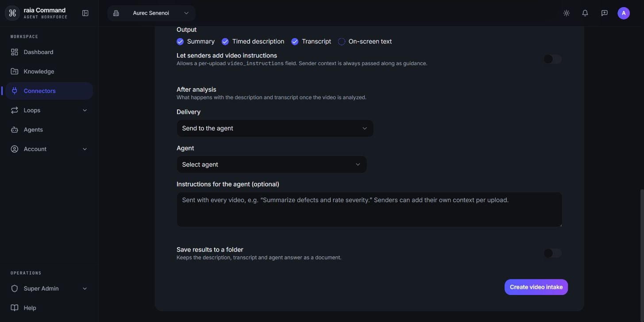Click the organization building icon
This screenshot has height=322, width=644.
coord(116,13)
